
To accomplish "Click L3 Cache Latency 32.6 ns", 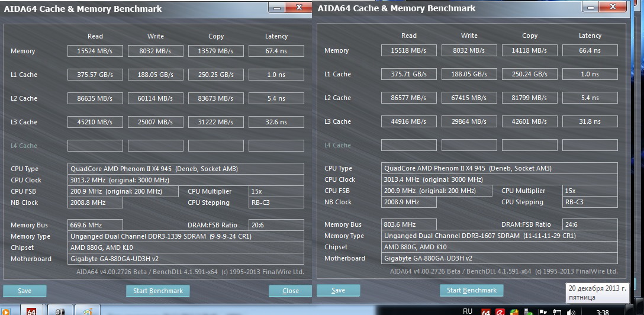I will click(x=276, y=122).
